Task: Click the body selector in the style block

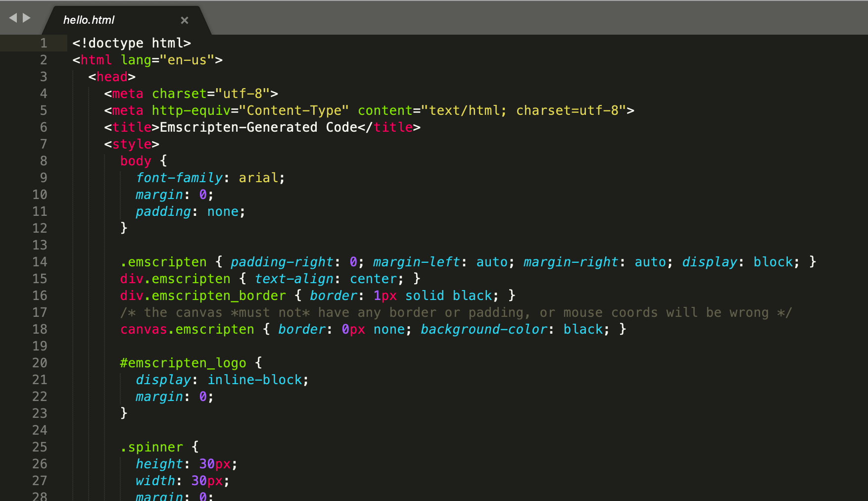Action: pyautogui.click(x=135, y=160)
